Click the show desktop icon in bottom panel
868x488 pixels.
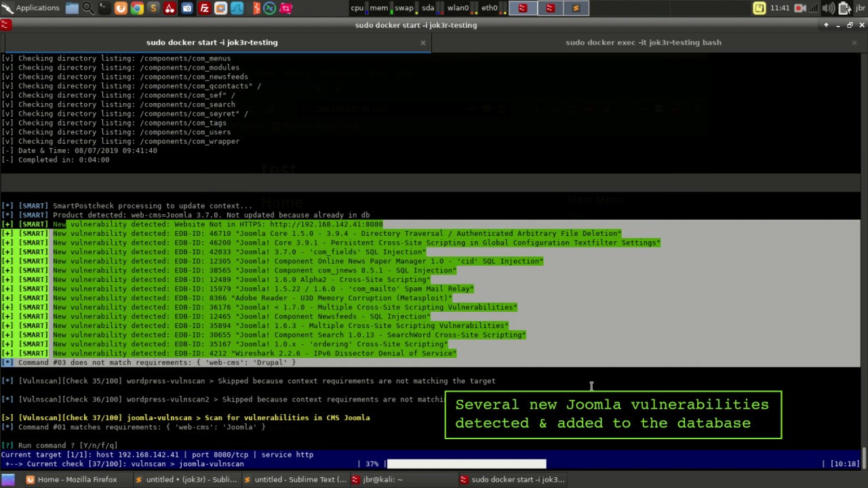pyautogui.click(x=8, y=479)
